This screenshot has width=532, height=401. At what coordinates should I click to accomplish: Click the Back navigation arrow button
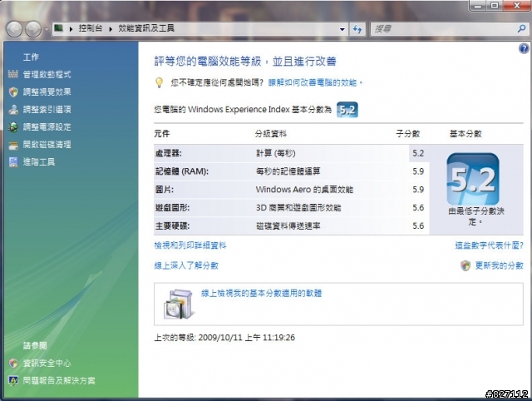tap(14, 29)
